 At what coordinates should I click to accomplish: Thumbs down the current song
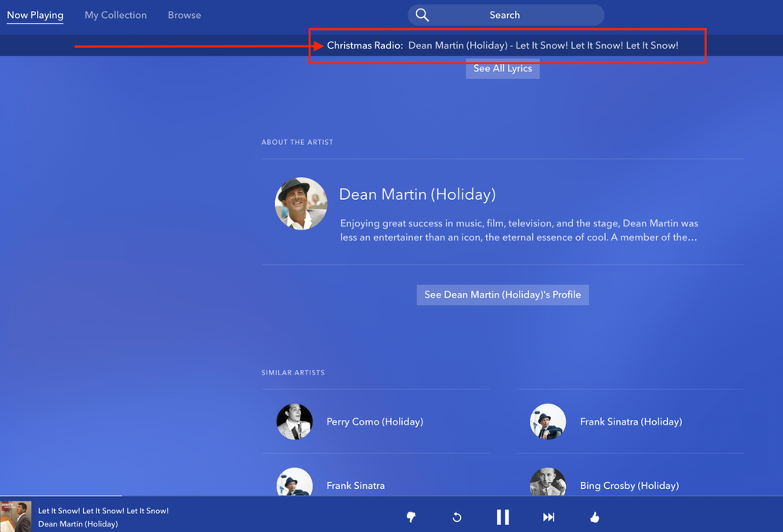pyautogui.click(x=411, y=517)
